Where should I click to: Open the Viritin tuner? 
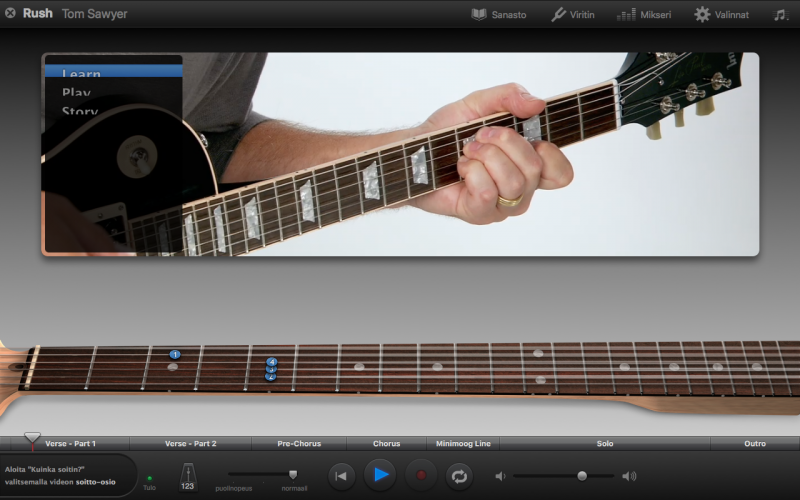click(x=559, y=14)
